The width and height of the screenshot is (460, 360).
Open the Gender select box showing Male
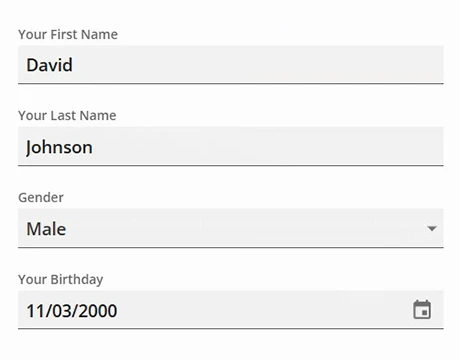(231, 228)
